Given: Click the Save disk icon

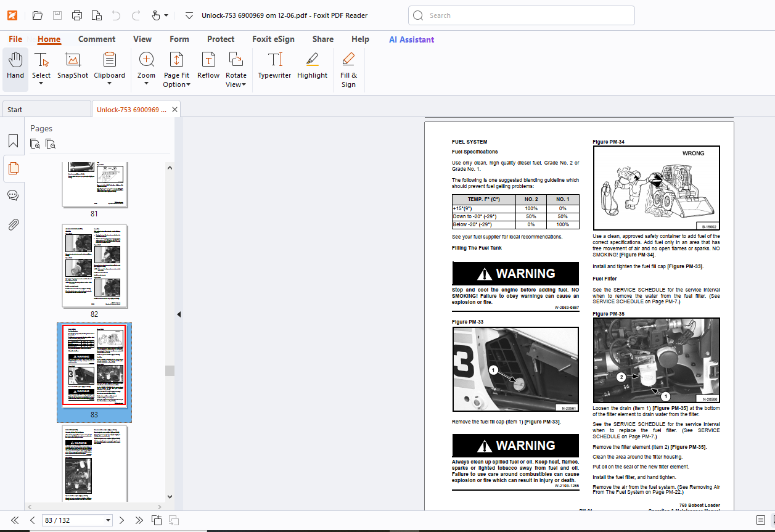Looking at the screenshot, I should (x=57, y=15).
